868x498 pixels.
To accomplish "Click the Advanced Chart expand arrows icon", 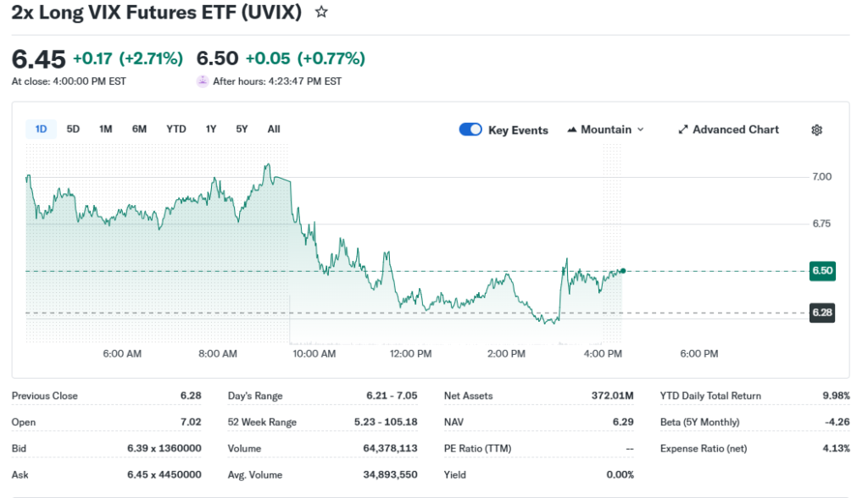I will (683, 130).
